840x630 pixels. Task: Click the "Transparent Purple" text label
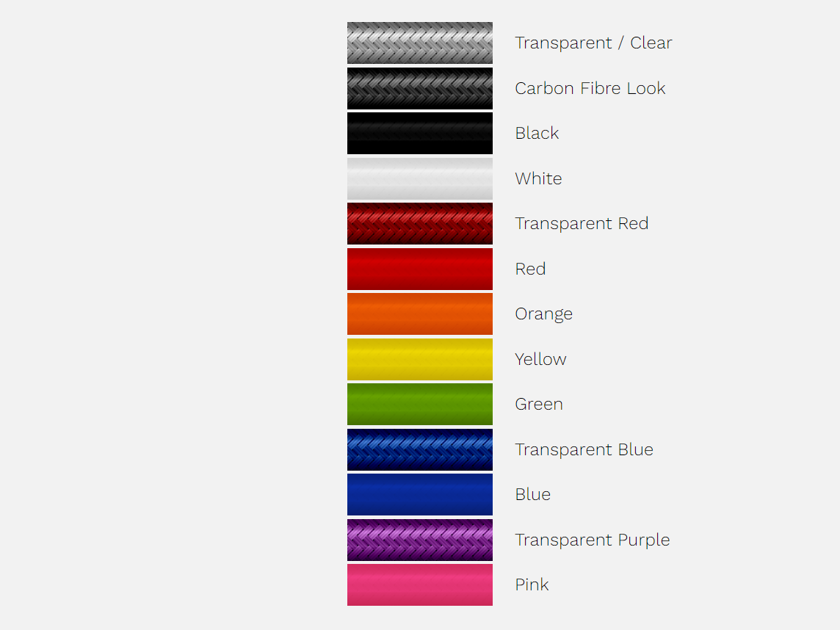pyautogui.click(x=592, y=540)
